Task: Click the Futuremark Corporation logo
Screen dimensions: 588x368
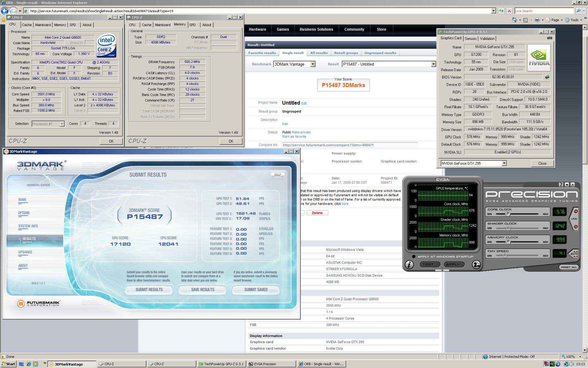Action: 39,304
